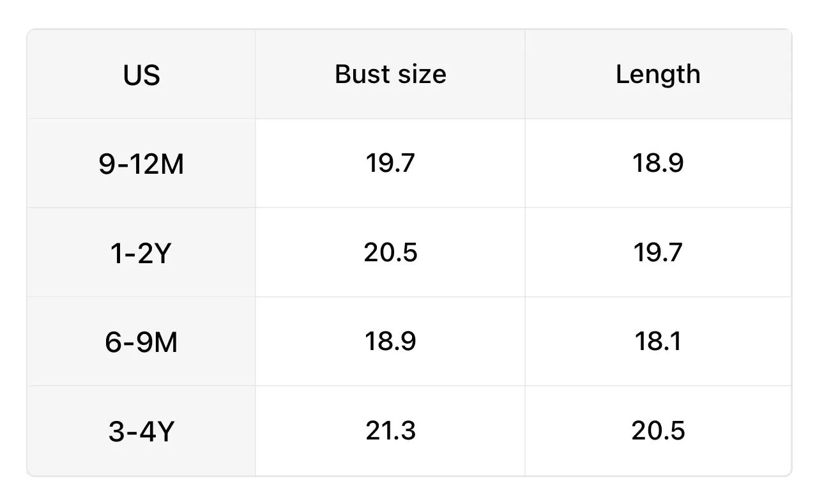Viewport: 824px width, 504px height.
Task: Click length value 18.1
Action: tap(658, 341)
